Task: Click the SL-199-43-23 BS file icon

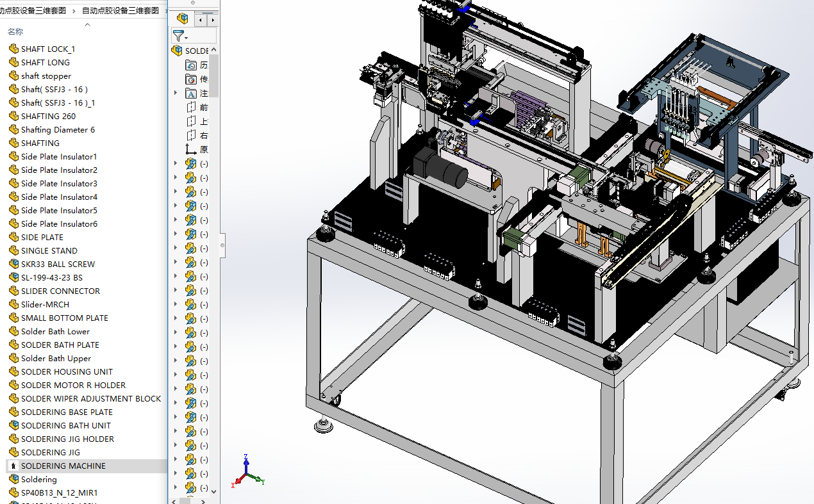Action: pos(13,277)
